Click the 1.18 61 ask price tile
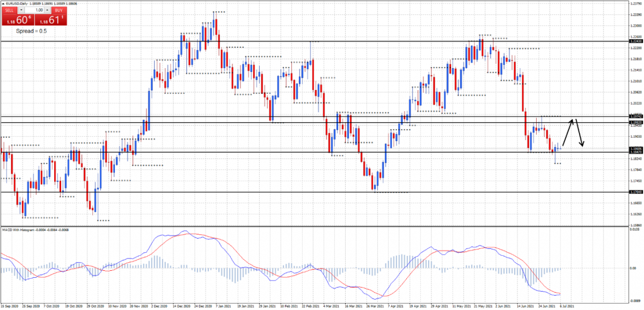Screen dimensions: 644x310 (x=51, y=20)
